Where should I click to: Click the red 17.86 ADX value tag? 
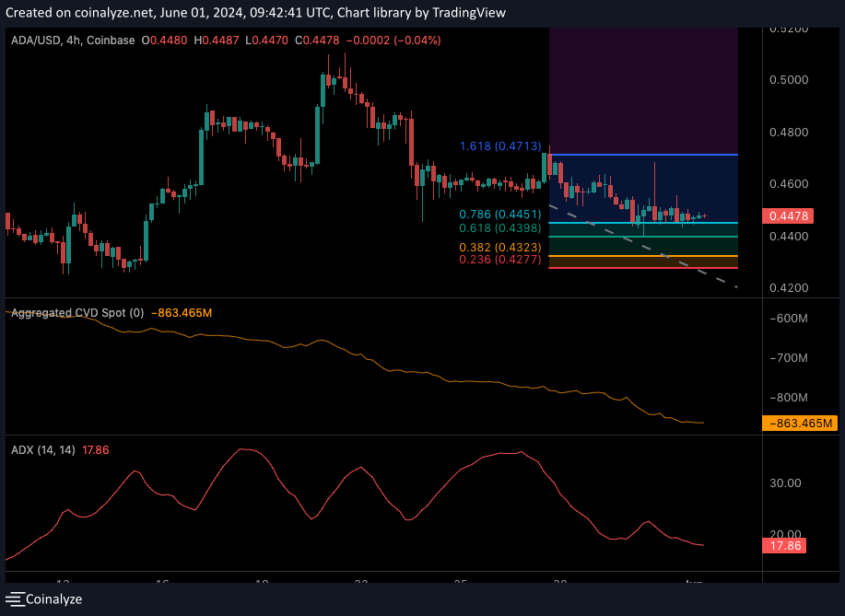[x=783, y=546]
